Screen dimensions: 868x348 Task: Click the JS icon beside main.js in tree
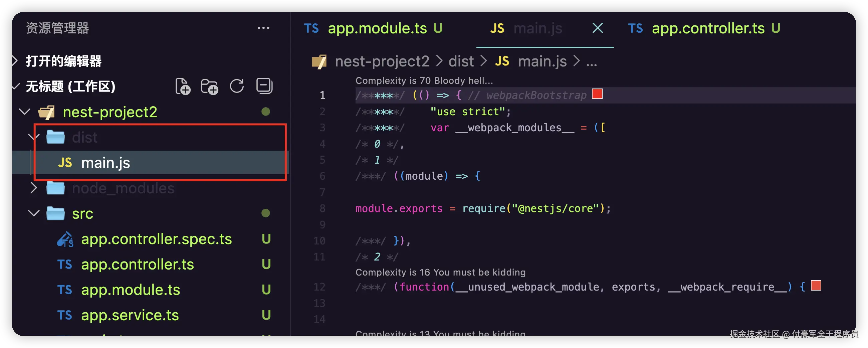pos(65,163)
